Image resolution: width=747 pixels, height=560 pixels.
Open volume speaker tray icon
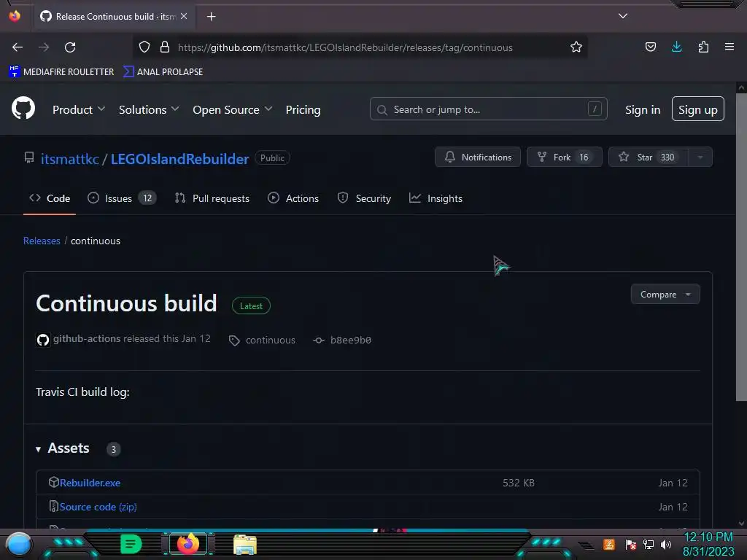tap(666, 544)
